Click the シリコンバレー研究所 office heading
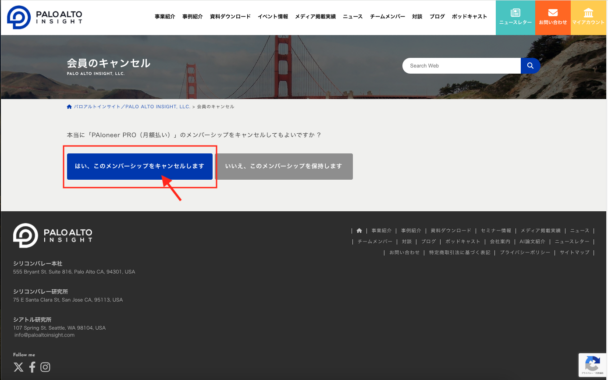The height and width of the screenshot is (380, 608). click(41, 292)
